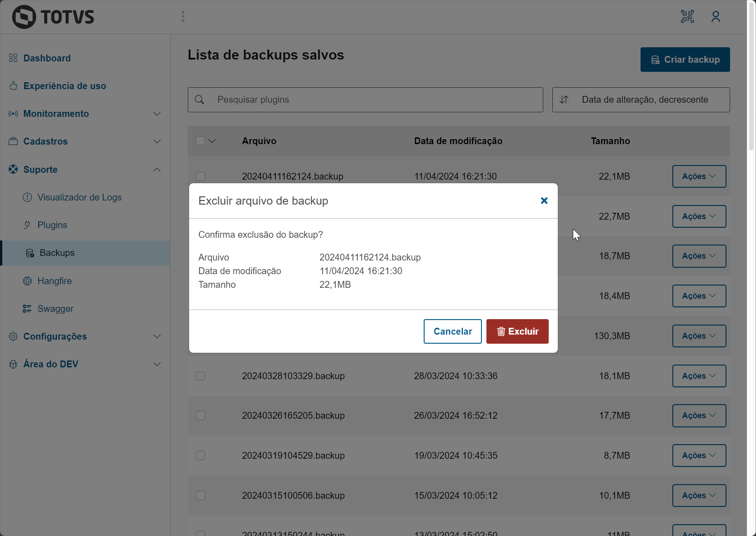The height and width of the screenshot is (536, 756).
Task: Click the search magnifier icon
Action: click(x=200, y=100)
